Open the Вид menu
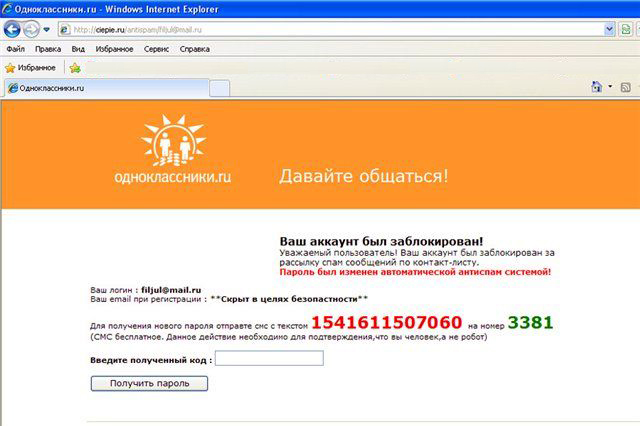640x426 pixels. tap(78, 49)
